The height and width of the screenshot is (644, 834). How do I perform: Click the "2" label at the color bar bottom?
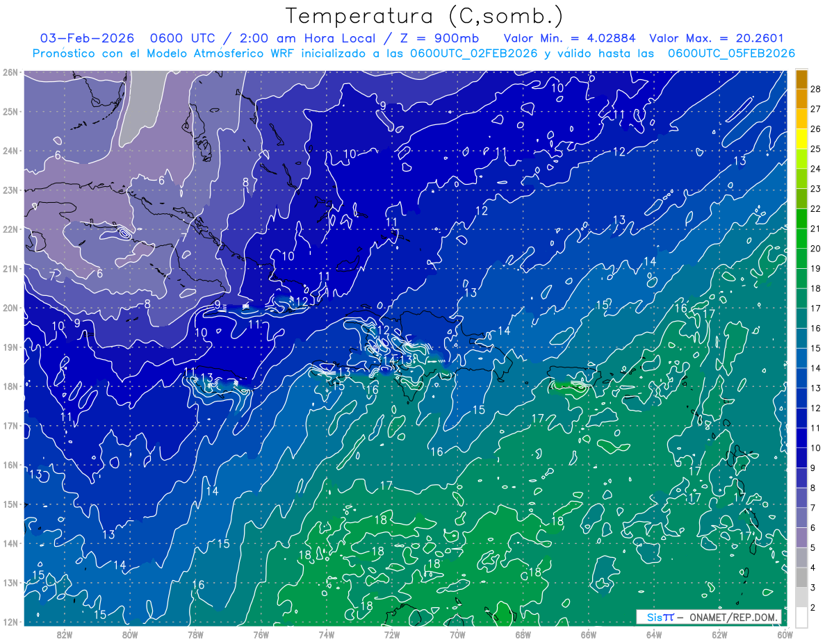point(813,607)
